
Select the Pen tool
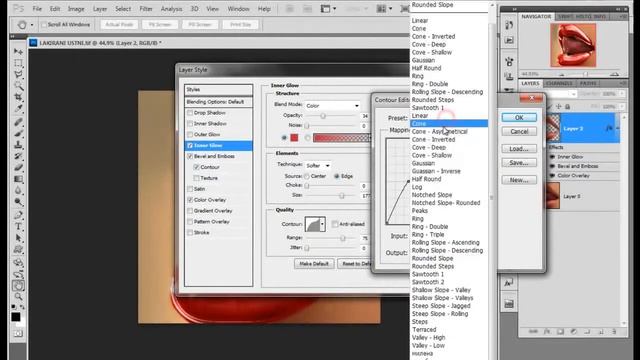tap(18, 215)
